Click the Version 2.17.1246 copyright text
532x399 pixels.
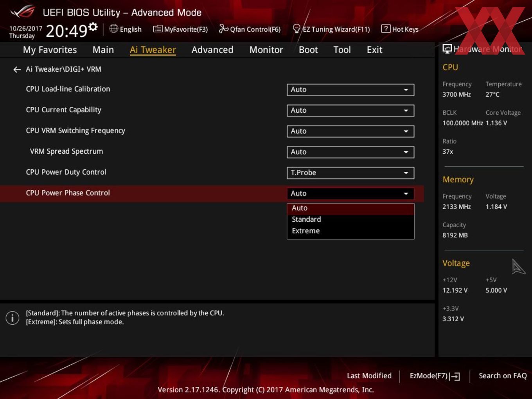pos(266,390)
